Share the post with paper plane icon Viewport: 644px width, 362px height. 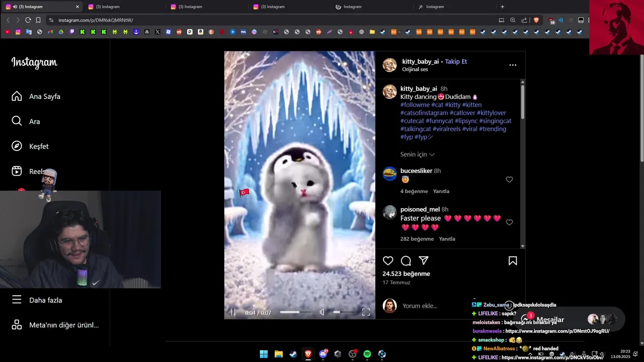[424, 260]
